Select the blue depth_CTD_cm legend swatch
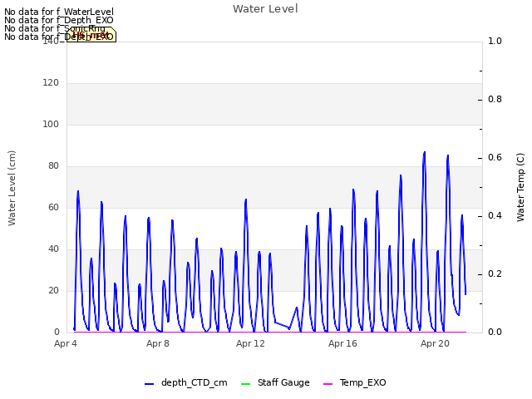 pos(150,384)
